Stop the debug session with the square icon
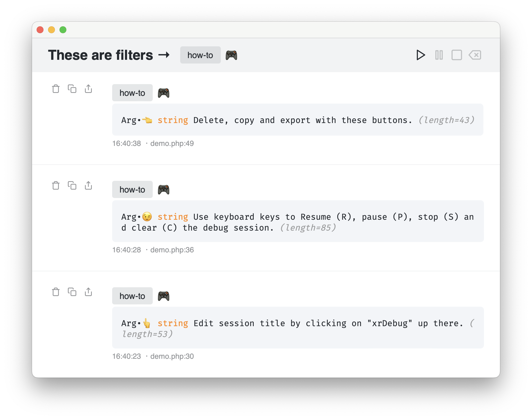 [457, 55]
